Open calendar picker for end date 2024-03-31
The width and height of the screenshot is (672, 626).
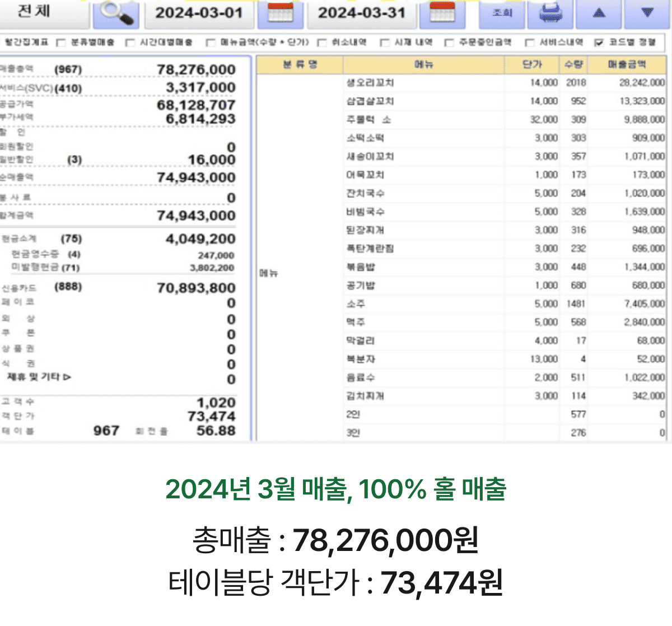tap(442, 13)
